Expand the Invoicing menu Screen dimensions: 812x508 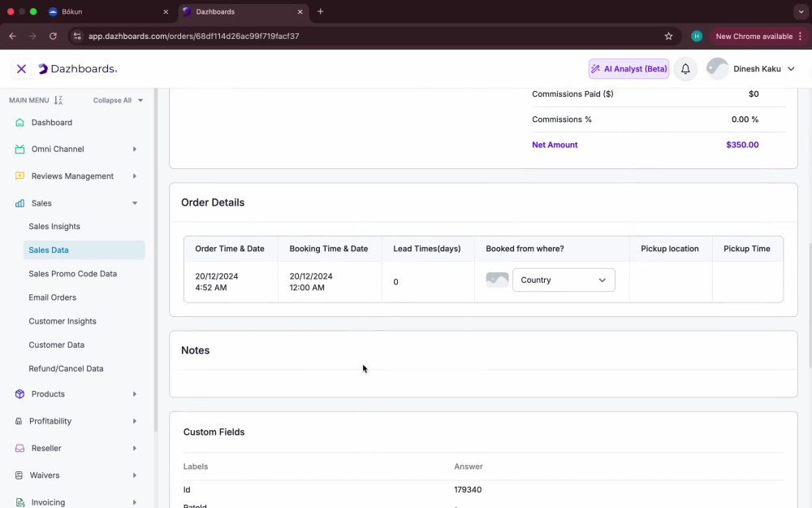coord(135,502)
